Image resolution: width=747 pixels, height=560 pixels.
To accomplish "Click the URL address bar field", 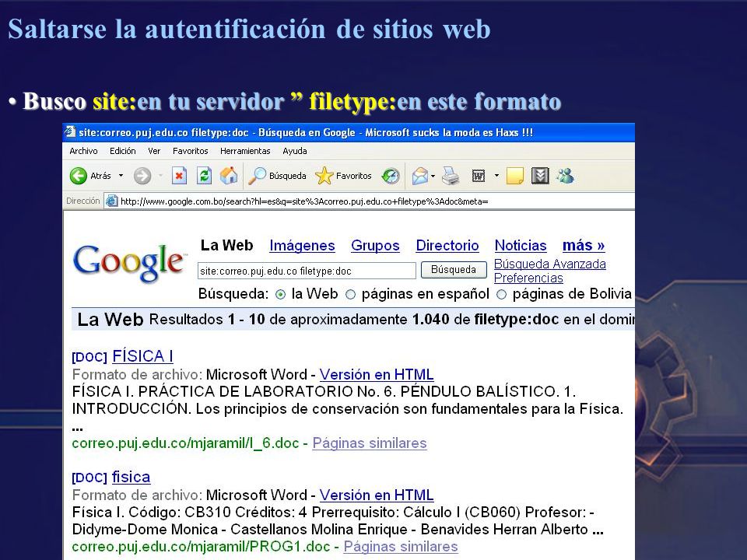I will pyautogui.click(x=369, y=201).
